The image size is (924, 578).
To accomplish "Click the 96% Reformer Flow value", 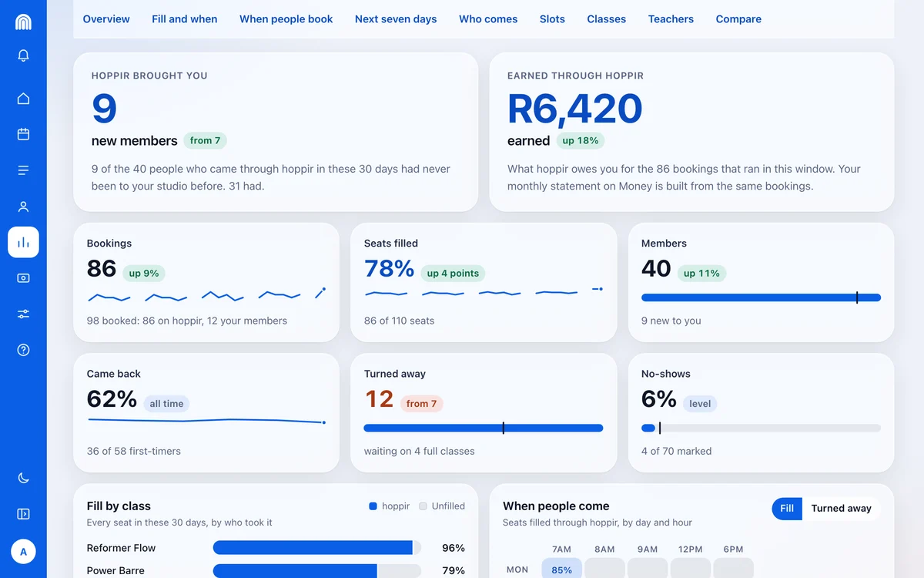I will [454, 548].
